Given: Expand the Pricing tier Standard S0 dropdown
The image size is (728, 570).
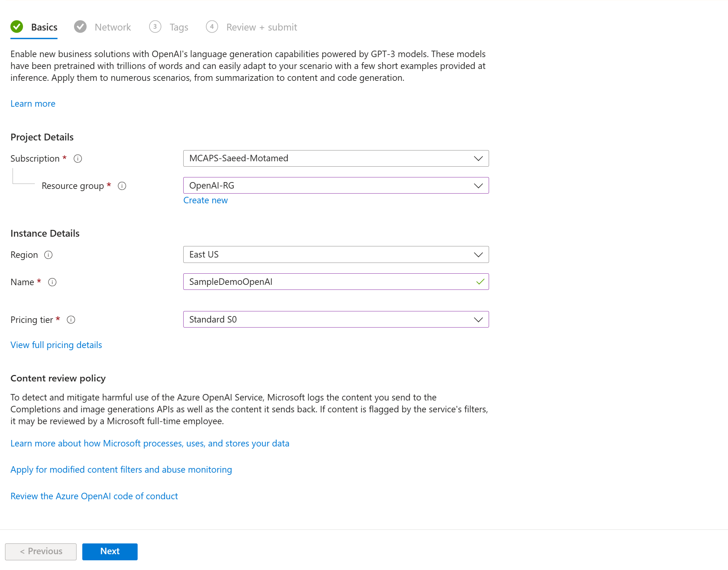Looking at the screenshot, I should (x=336, y=319).
